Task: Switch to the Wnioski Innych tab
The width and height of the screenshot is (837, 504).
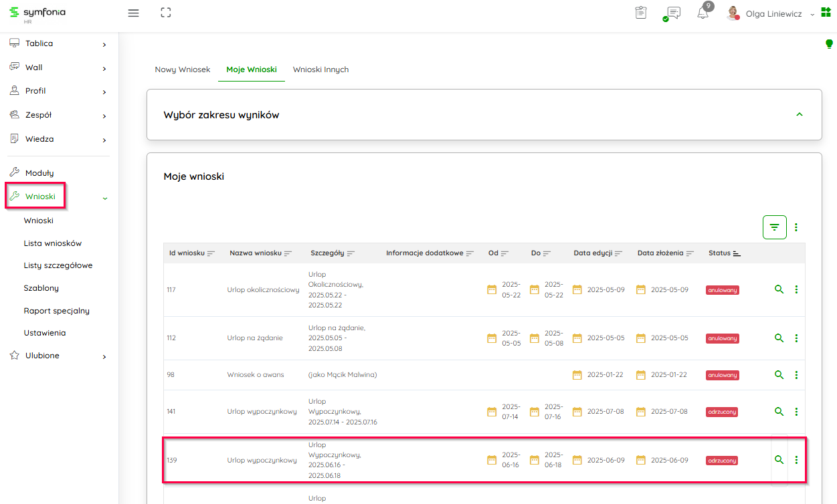Action: click(320, 70)
